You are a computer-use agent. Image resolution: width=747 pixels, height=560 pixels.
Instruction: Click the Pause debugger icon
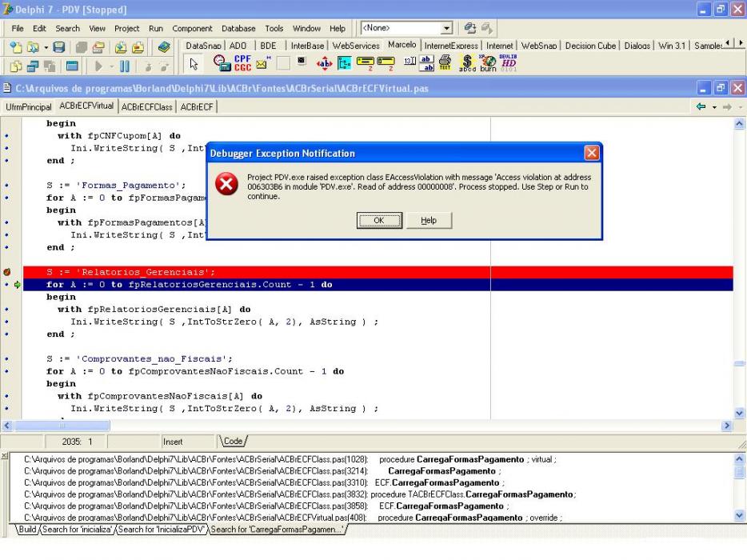coord(125,66)
